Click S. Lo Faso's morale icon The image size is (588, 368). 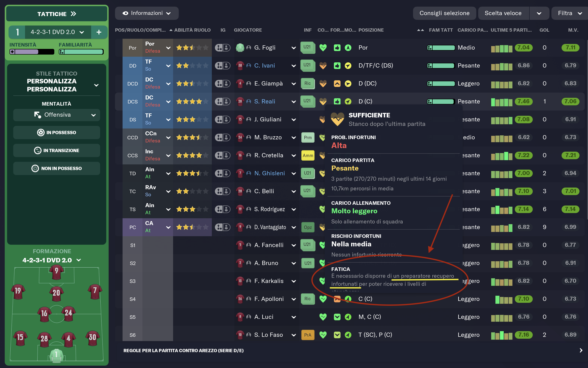[348, 335]
